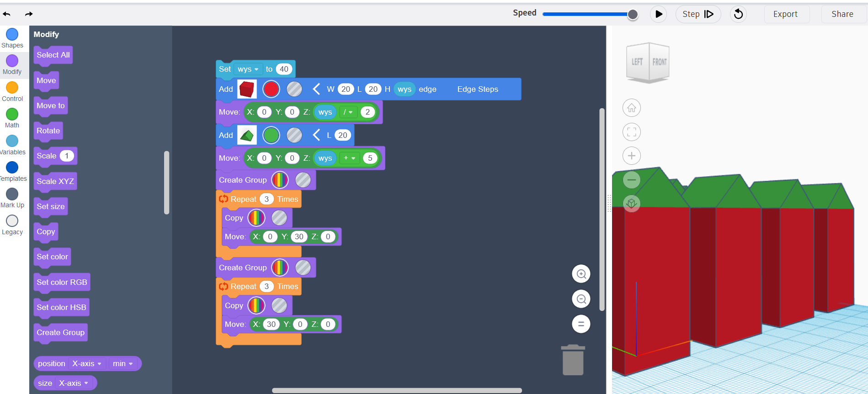868x394 pixels.
Task: Open the Legacy category
Action: 12,225
